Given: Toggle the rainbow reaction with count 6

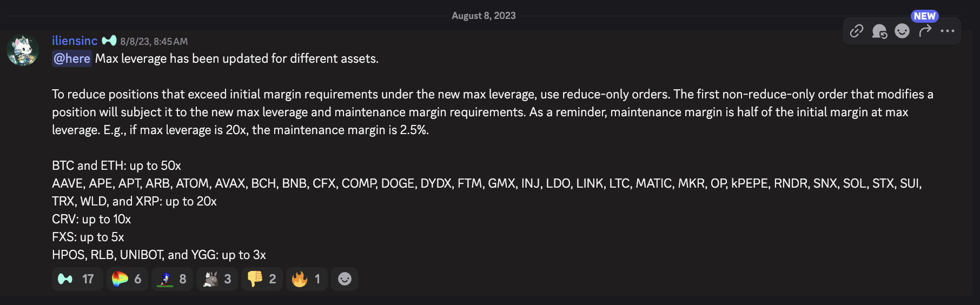Looking at the screenshot, I should [x=127, y=279].
